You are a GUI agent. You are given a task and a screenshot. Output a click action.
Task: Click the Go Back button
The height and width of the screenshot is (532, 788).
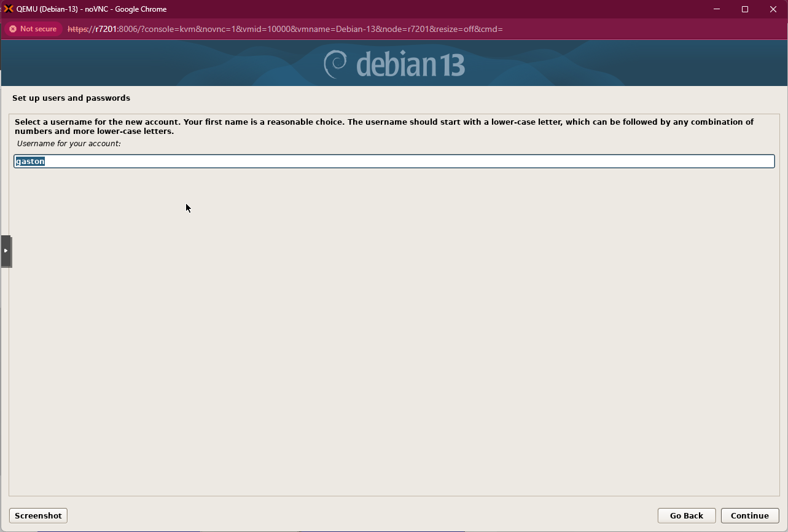(x=686, y=515)
